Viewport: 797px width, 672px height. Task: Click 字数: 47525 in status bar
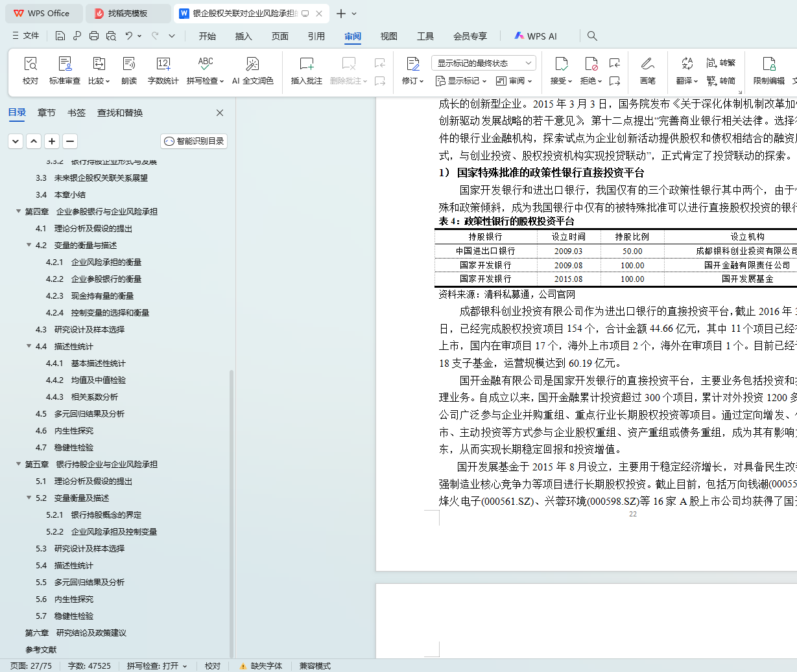point(89,666)
